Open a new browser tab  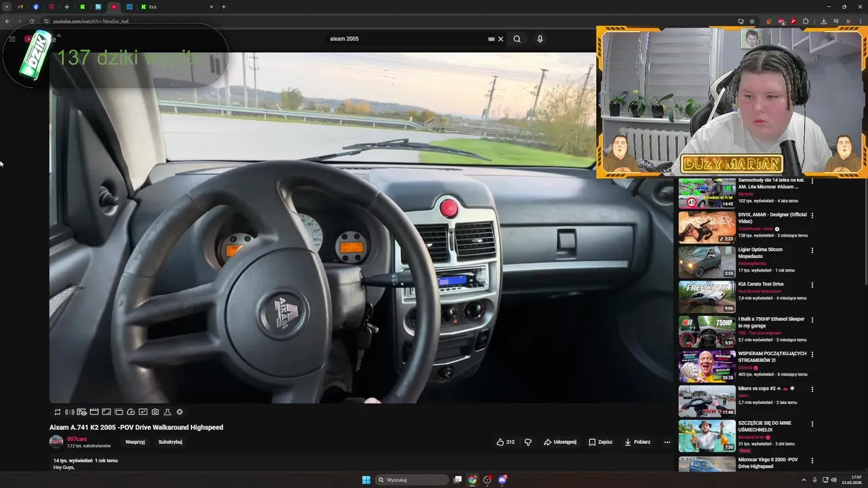[x=224, y=7]
